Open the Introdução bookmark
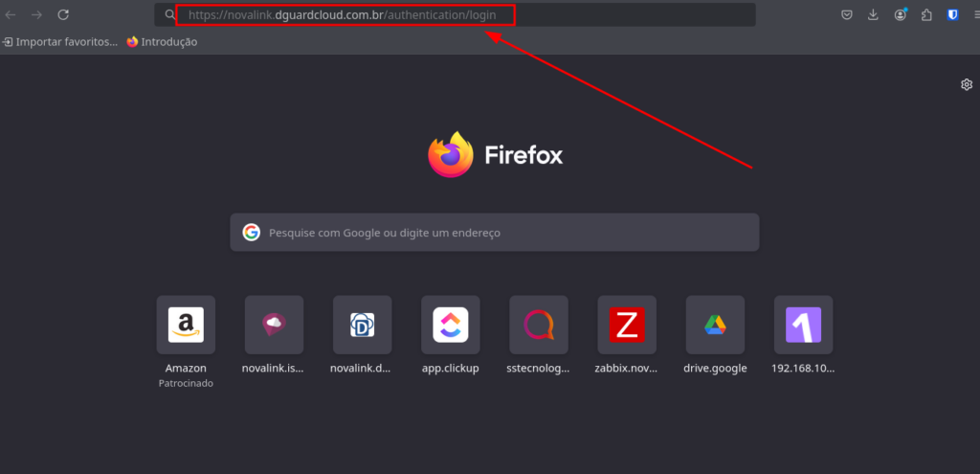This screenshot has width=980, height=474. tap(162, 42)
